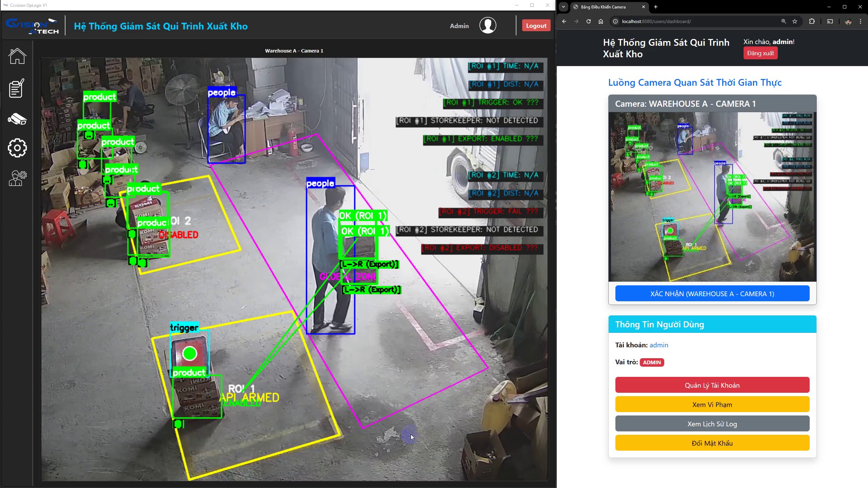This screenshot has width=868, height=488.
Task: Open Quản Lý Tài Khoản
Action: click(x=712, y=385)
